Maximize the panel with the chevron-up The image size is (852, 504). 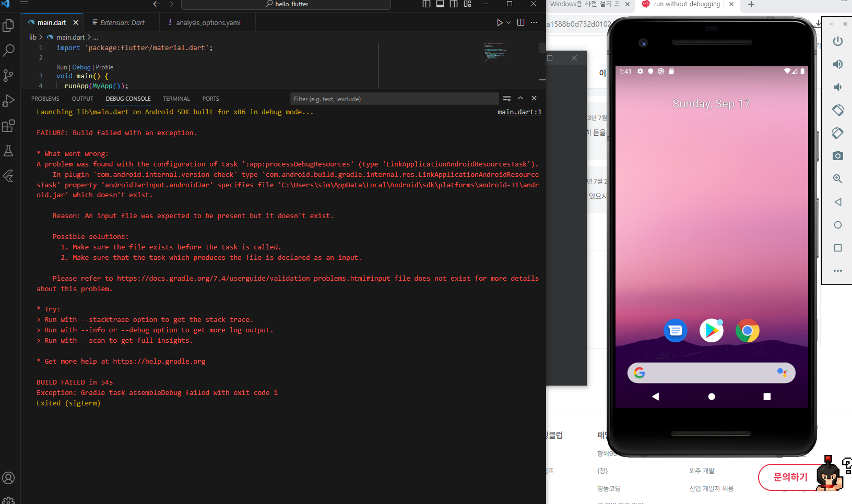520,98
